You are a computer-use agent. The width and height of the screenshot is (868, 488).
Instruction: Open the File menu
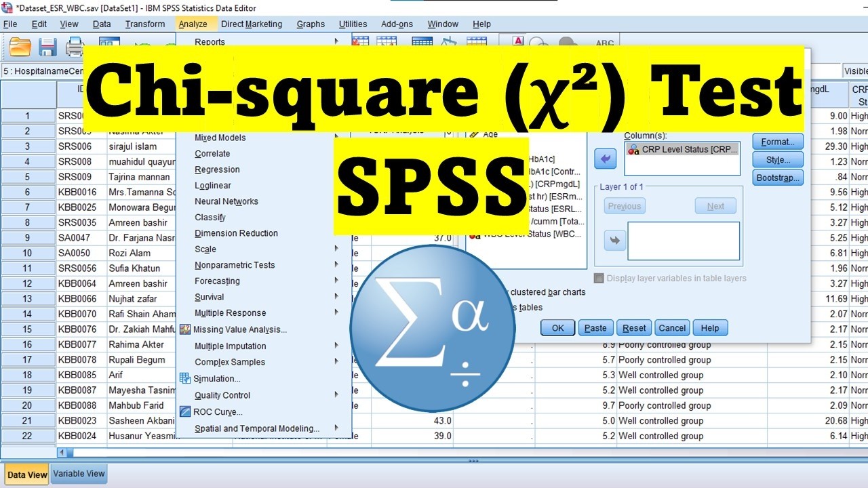pos(10,24)
